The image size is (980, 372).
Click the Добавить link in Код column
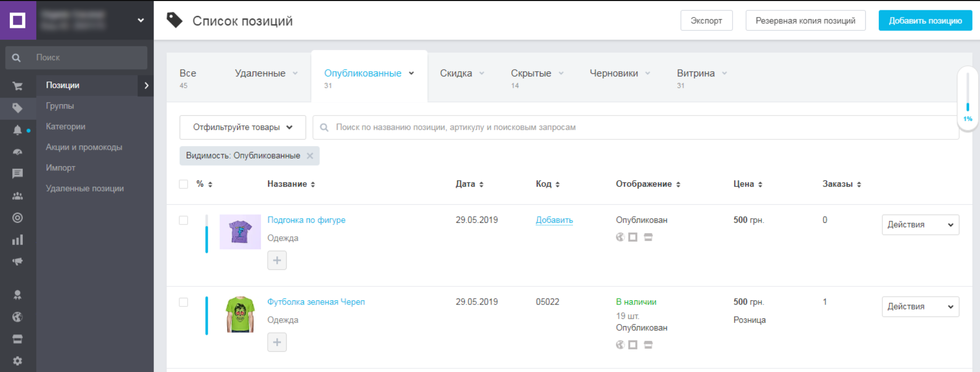coord(554,220)
